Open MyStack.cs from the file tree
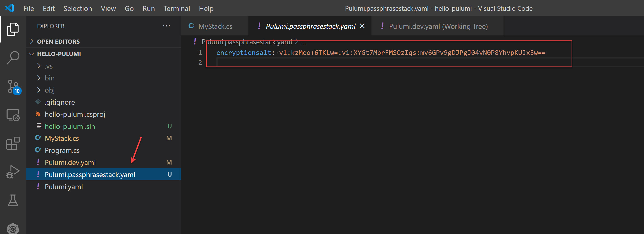The height and width of the screenshot is (234, 644). point(103,138)
